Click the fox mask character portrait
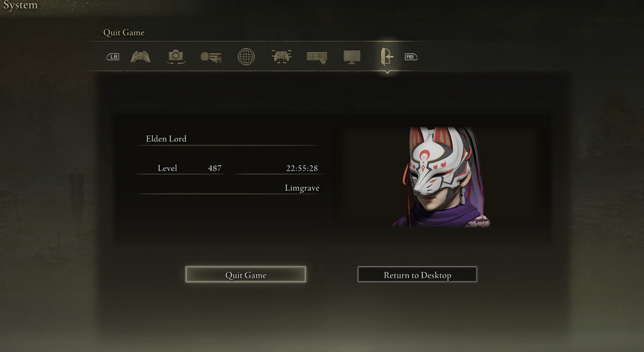This screenshot has height=352, width=644. tap(441, 176)
